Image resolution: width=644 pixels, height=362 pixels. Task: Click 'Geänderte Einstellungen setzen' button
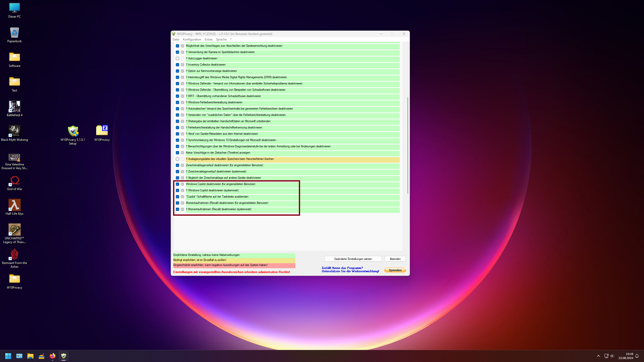click(353, 259)
